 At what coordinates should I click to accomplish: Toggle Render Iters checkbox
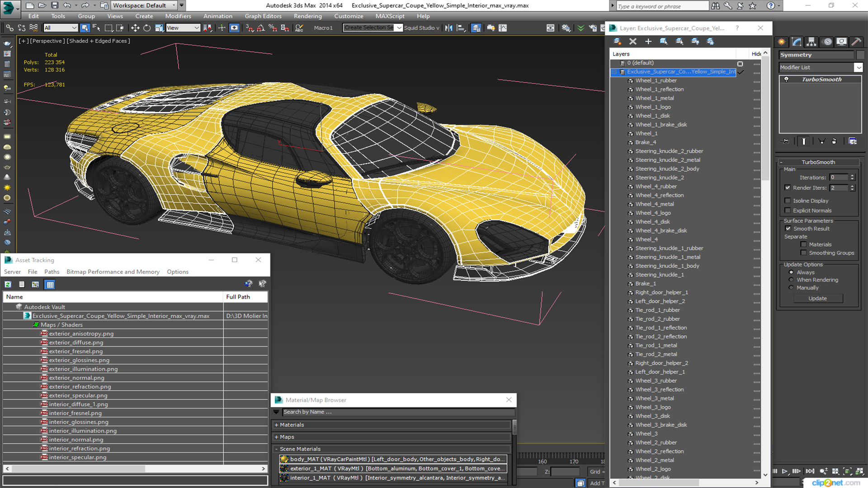pyautogui.click(x=788, y=188)
